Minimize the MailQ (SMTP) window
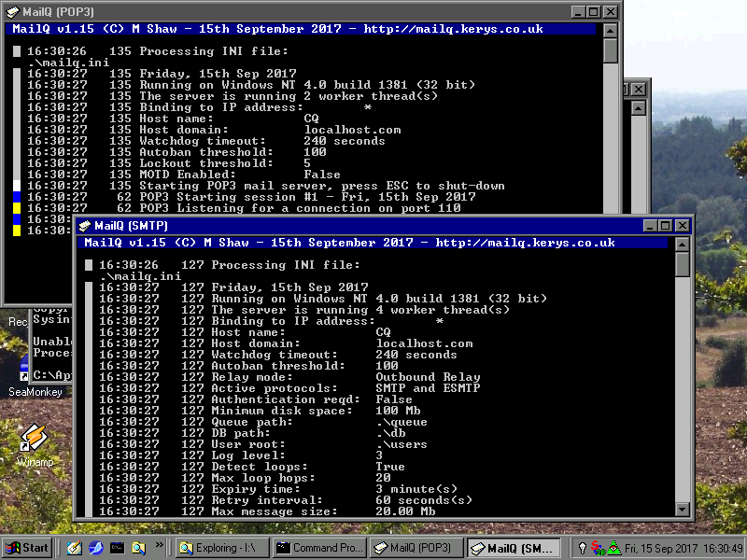 [x=650, y=226]
